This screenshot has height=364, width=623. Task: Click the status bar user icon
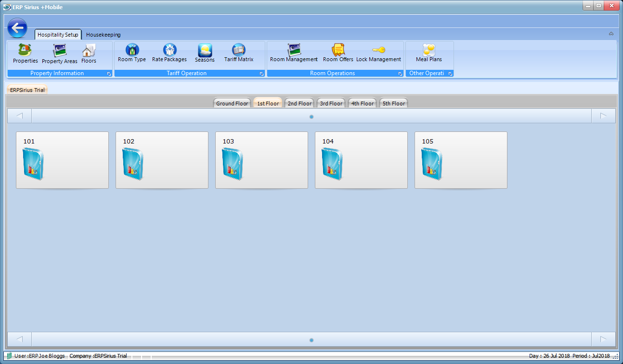[10, 356]
